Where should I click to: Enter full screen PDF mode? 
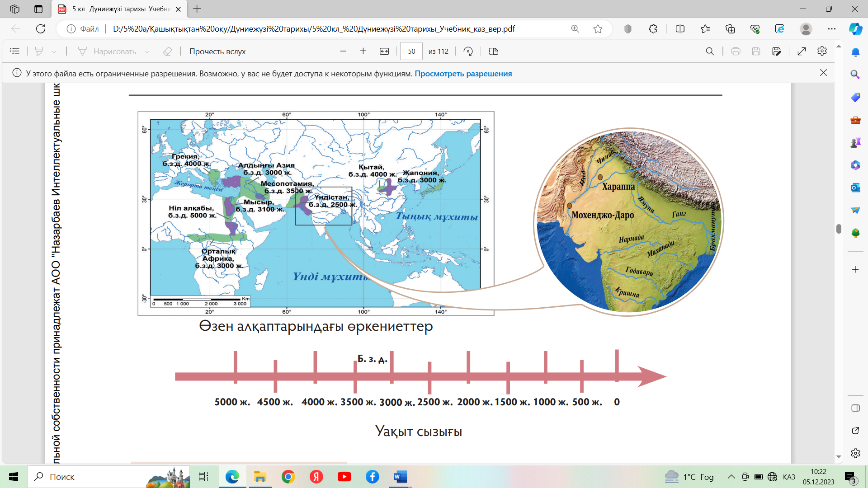click(x=802, y=52)
